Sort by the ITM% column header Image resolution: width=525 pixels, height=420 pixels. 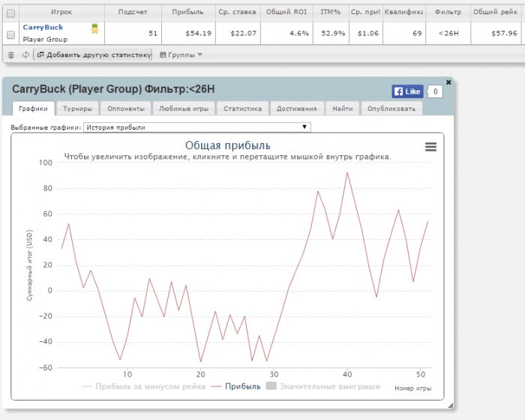pyautogui.click(x=331, y=12)
